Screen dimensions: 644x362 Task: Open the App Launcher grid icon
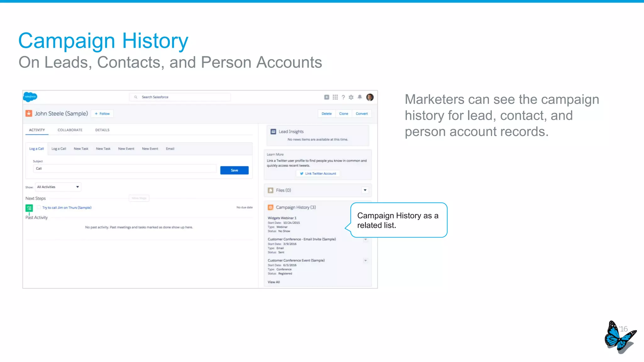[x=335, y=97]
